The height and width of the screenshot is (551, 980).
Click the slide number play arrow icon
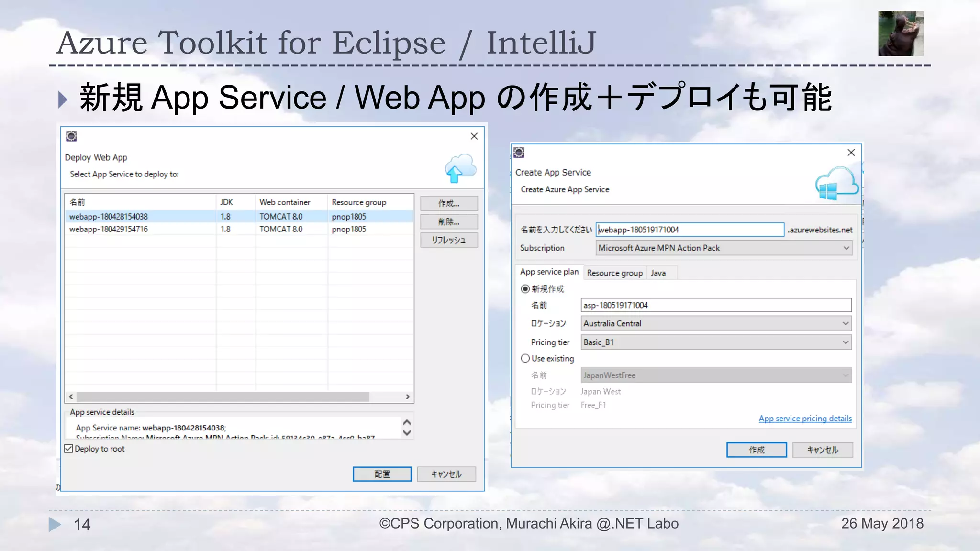tap(55, 524)
